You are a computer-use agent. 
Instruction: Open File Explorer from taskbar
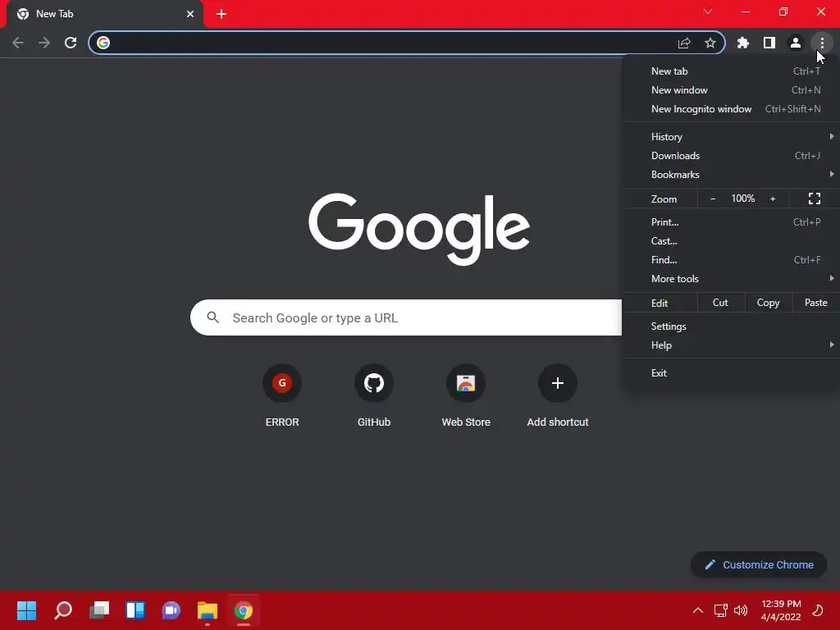[208, 610]
